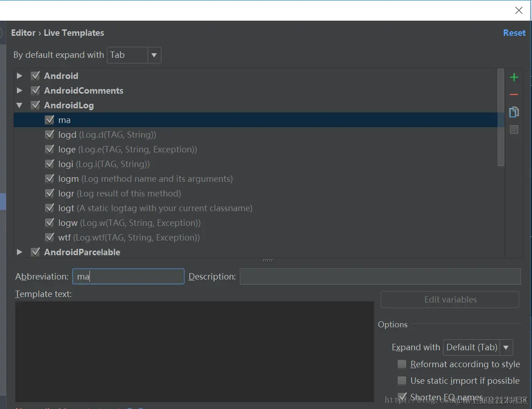Enable Reformat according to style

(402, 364)
